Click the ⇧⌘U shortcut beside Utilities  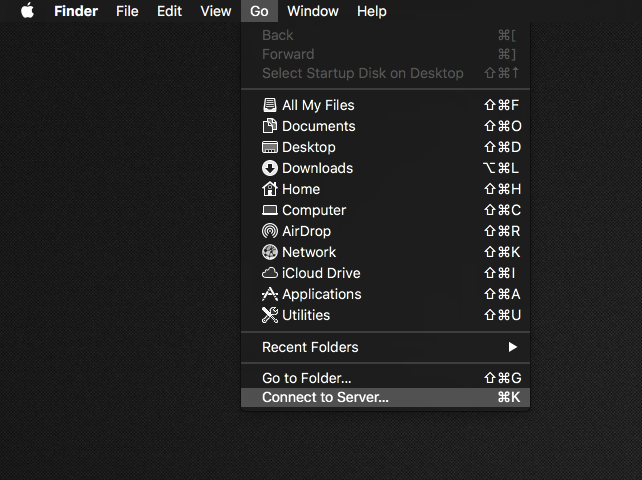tap(502, 315)
